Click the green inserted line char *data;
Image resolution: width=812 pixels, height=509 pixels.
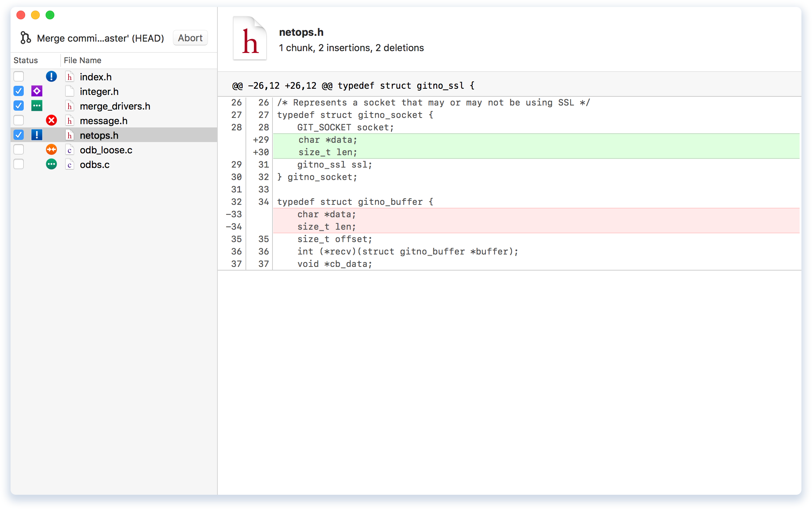coord(327,139)
